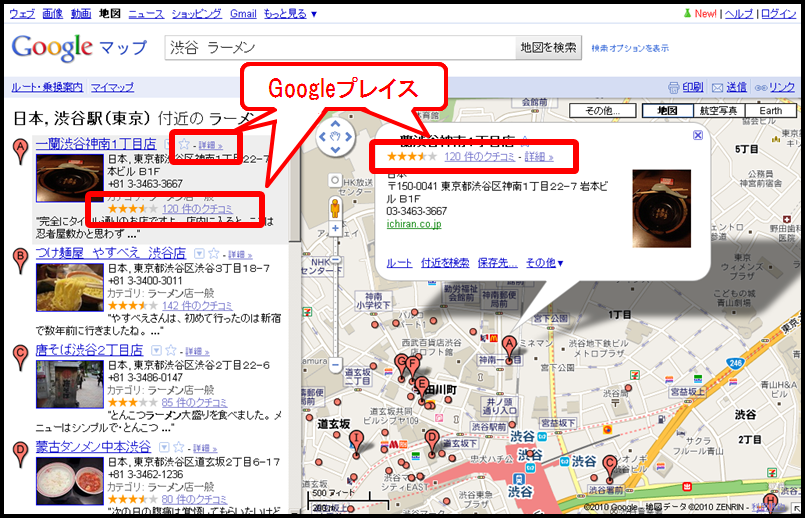The height and width of the screenshot is (518, 805).
Task: Open ルート・乗換案内 link
Action: pyautogui.click(x=47, y=87)
